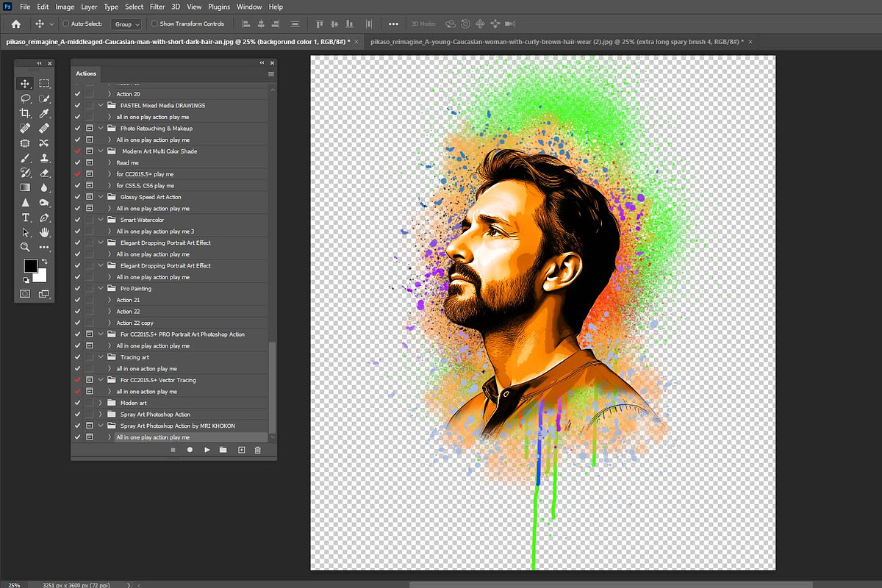Open the Plugins menu
The image size is (882, 588).
(x=219, y=7)
